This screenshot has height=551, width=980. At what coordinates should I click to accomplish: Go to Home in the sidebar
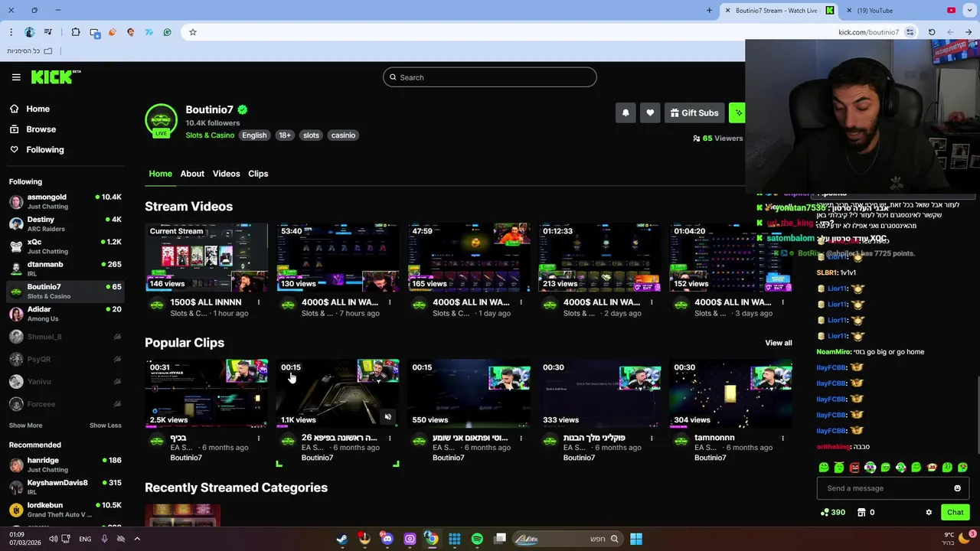[x=38, y=109]
